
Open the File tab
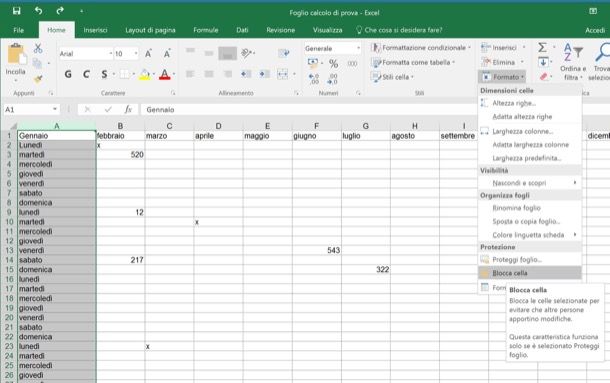18,30
